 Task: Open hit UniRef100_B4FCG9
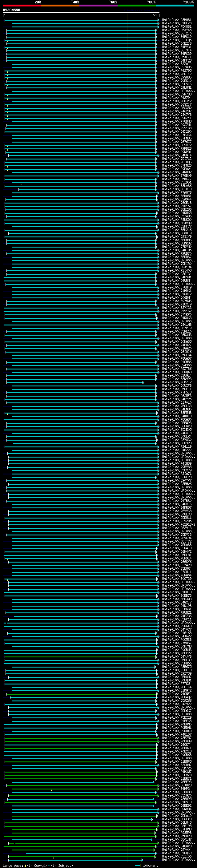[177, 54]
